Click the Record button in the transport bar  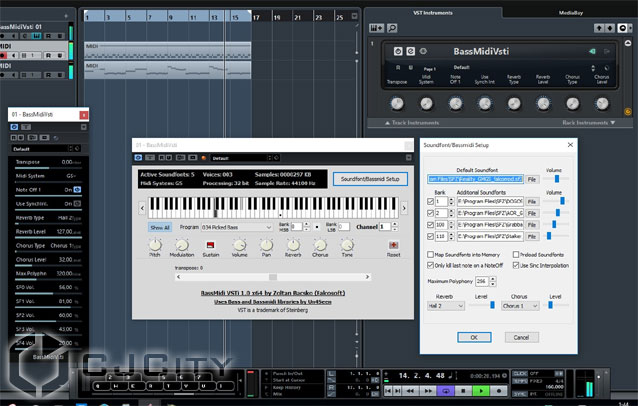pos(499,391)
